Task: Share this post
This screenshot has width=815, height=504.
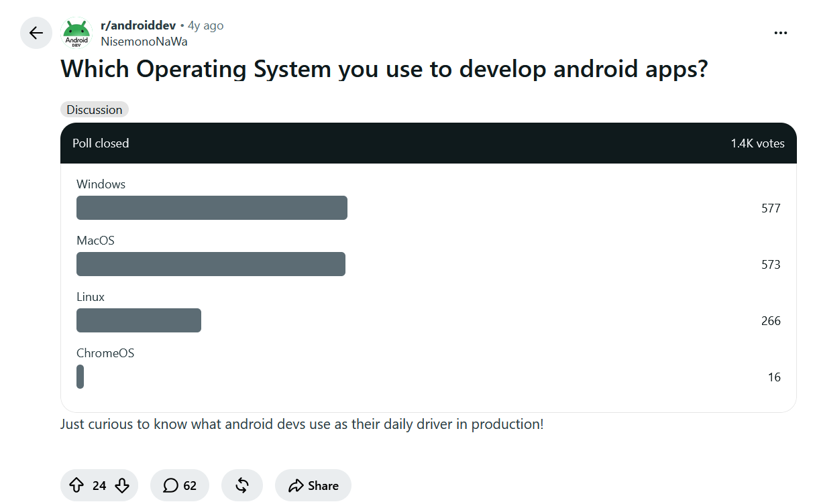Action: [x=313, y=486]
